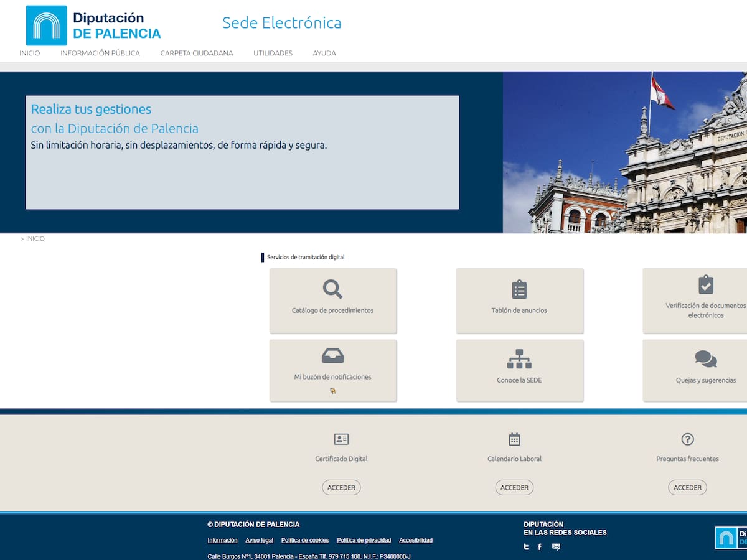Select the Ayuda menu item
Image resolution: width=747 pixels, height=560 pixels.
(324, 54)
